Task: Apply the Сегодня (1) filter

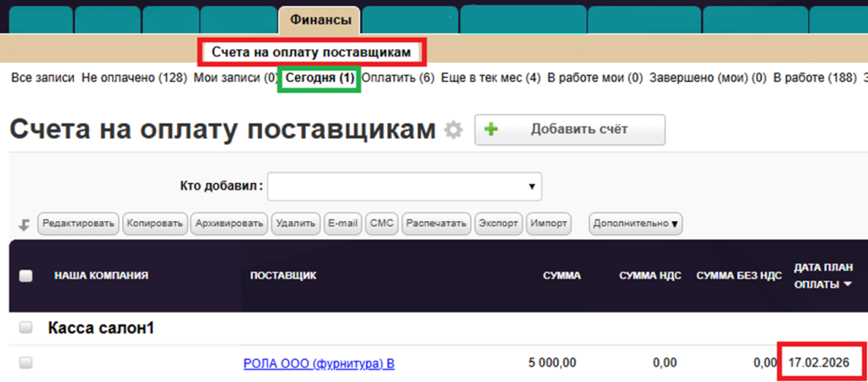Action: [x=320, y=78]
